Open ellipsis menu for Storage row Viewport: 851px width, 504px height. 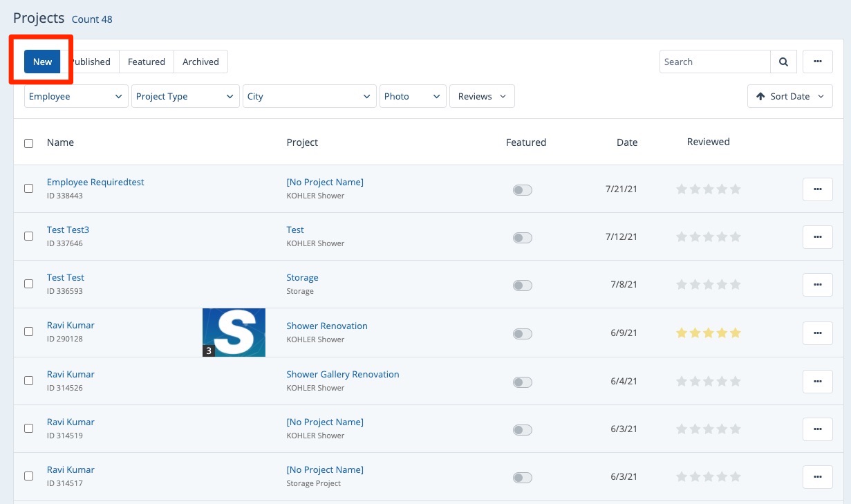[x=817, y=285]
